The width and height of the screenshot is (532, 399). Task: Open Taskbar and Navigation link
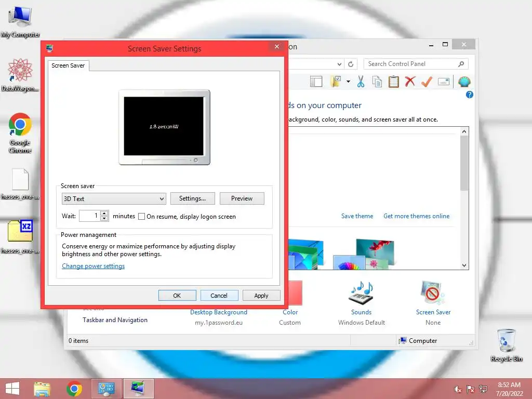115,320
